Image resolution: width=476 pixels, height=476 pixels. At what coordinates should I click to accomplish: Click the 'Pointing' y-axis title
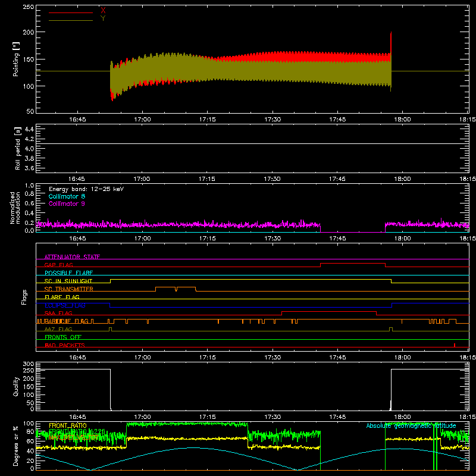[x=16, y=59]
